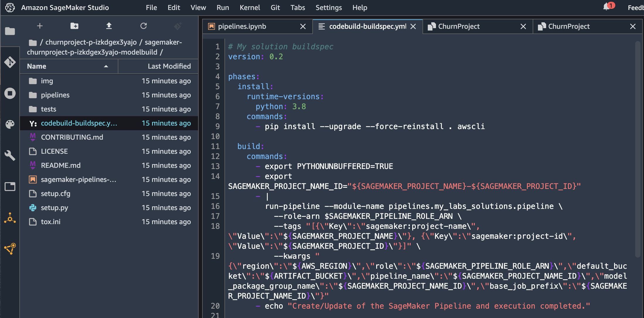The height and width of the screenshot is (318, 644).
Task: Refresh the file list
Action: [x=144, y=26]
